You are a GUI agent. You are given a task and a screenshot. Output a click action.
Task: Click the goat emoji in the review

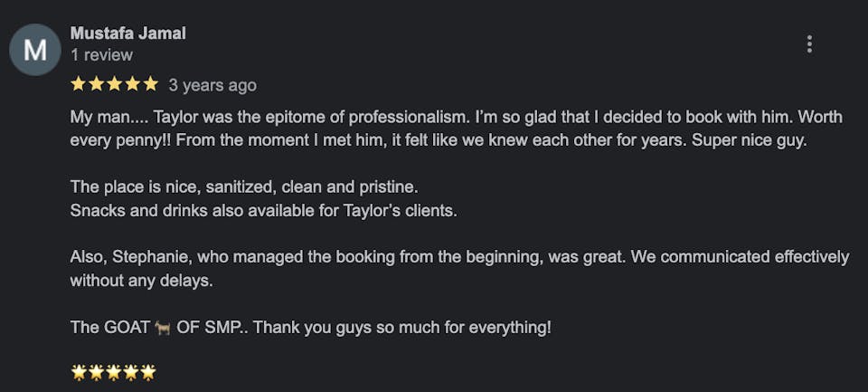click(164, 327)
